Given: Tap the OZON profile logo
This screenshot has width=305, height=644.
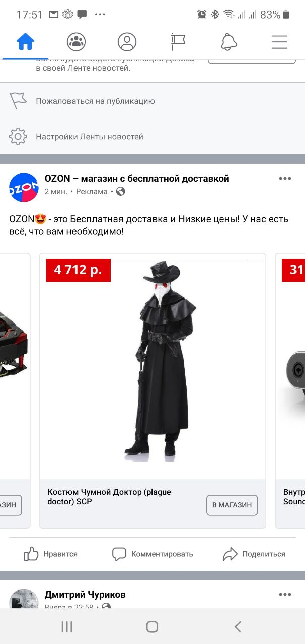Looking at the screenshot, I should (x=24, y=187).
